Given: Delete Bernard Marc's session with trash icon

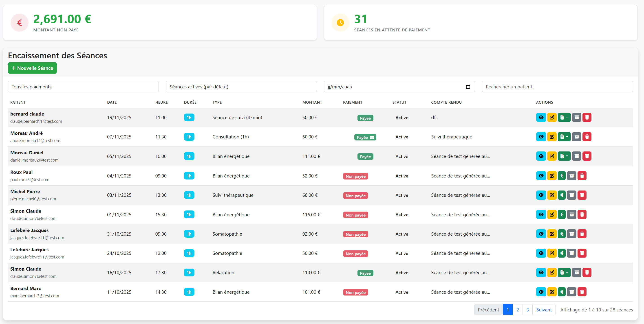Looking at the screenshot, I should tap(582, 292).
